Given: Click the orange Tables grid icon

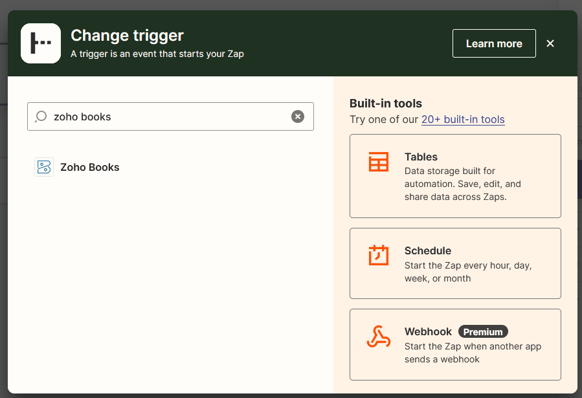Looking at the screenshot, I should (379, 162).
